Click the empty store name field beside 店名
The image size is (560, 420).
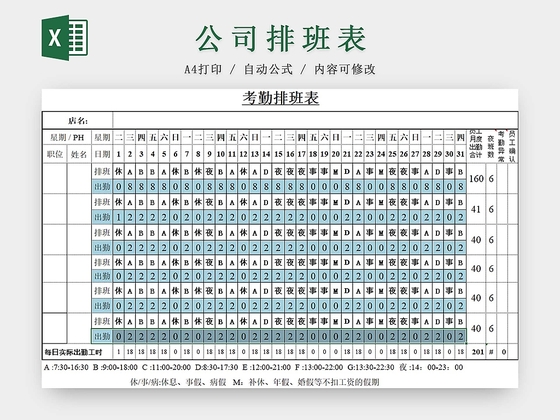(x=315, y=121)
